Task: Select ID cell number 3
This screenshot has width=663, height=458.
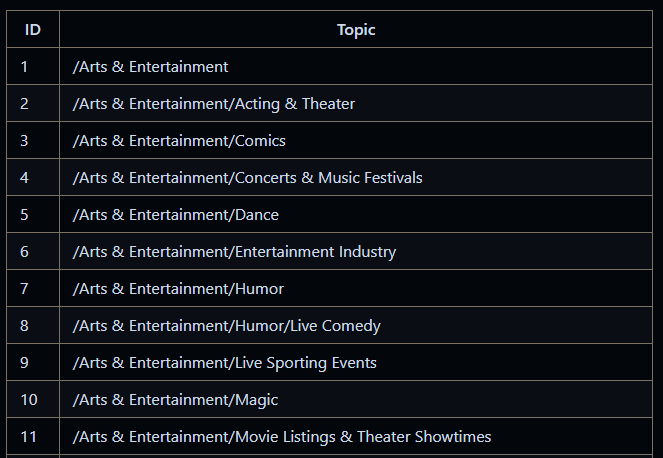Action: [x=25, y=141]
